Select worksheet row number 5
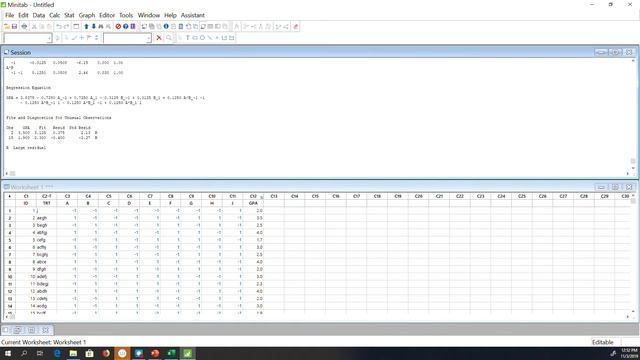Screen dimensions: 640x360 point(9,240)
